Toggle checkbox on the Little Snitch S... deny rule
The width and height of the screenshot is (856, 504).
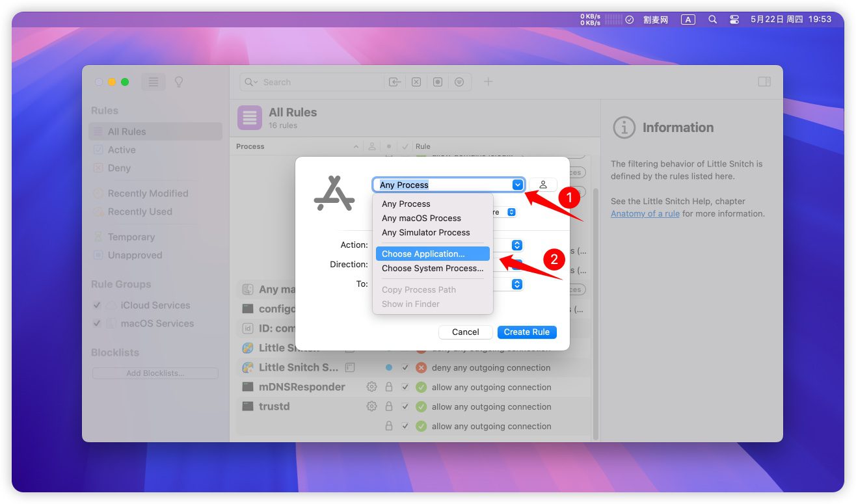pyautogui.click(x=405, y=367)
